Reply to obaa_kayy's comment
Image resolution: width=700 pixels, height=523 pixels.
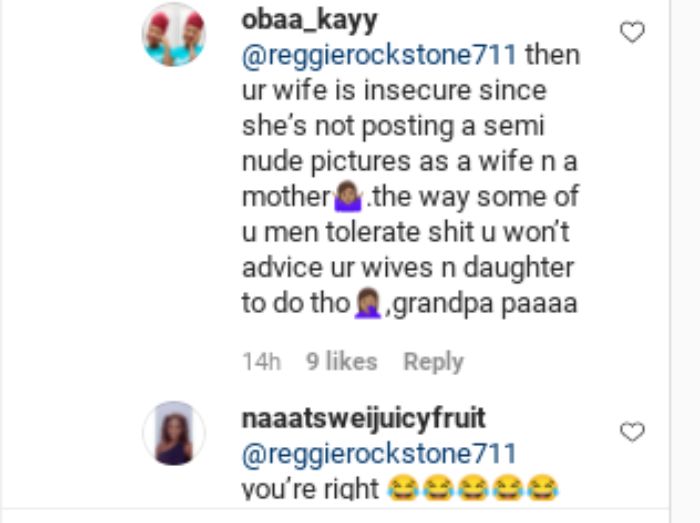click(x=433, y=361)
